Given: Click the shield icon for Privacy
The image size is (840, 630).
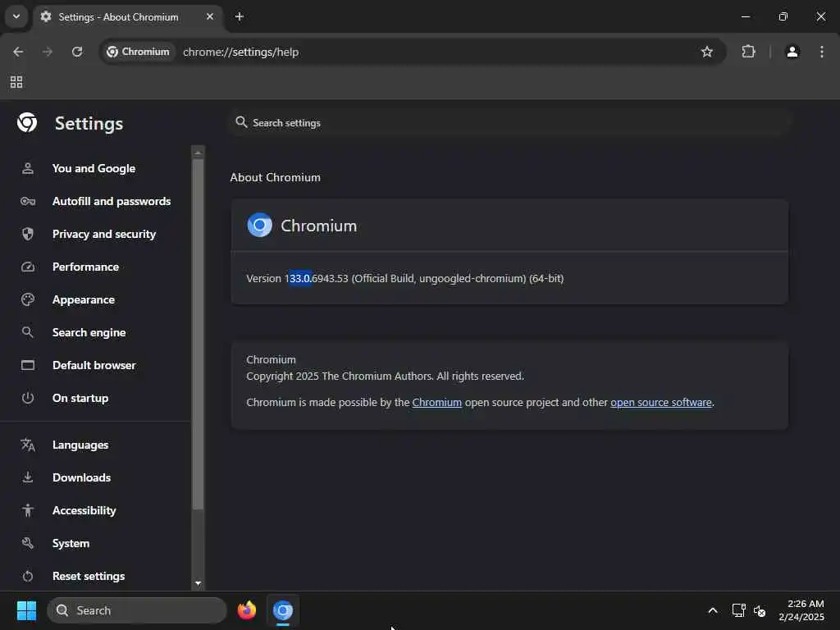Looking at the screenshot, I should click(28, 234).
